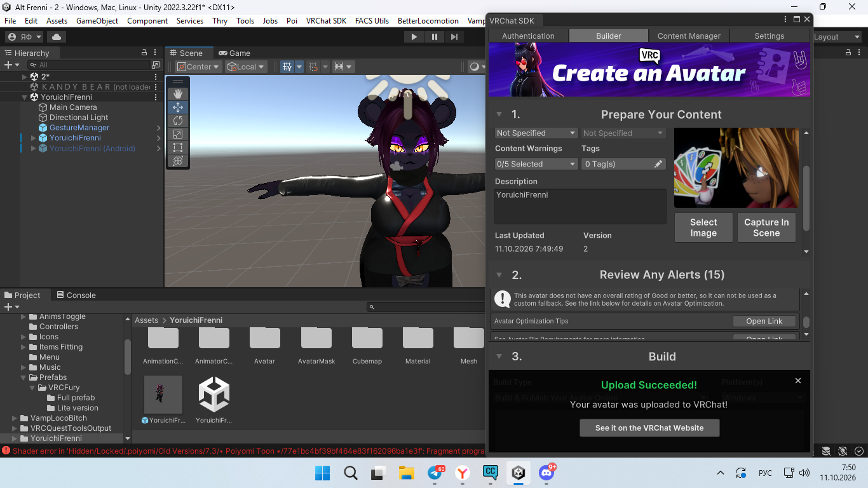Image resolution: width=868 pixels, height=488 pixels.
Task: Open the 0/5 Selected content warnings dropdown
Action: point(536,164)
